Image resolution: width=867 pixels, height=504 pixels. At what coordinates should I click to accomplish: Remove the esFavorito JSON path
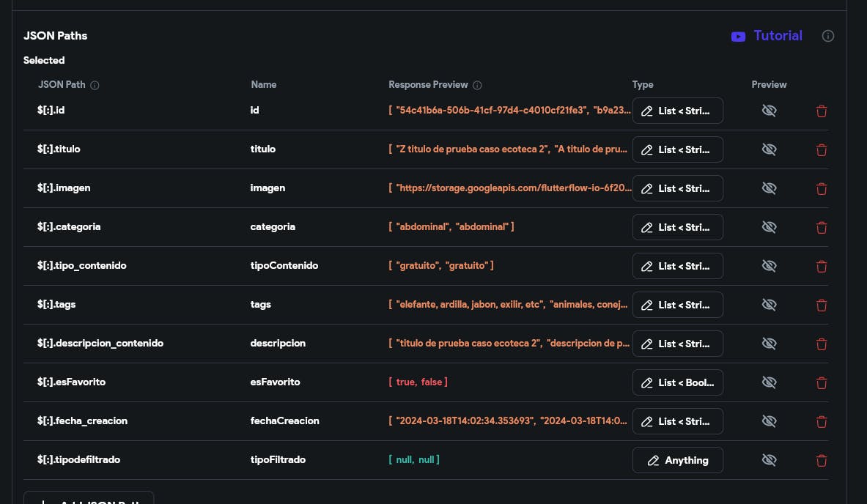tap(822, 383)
